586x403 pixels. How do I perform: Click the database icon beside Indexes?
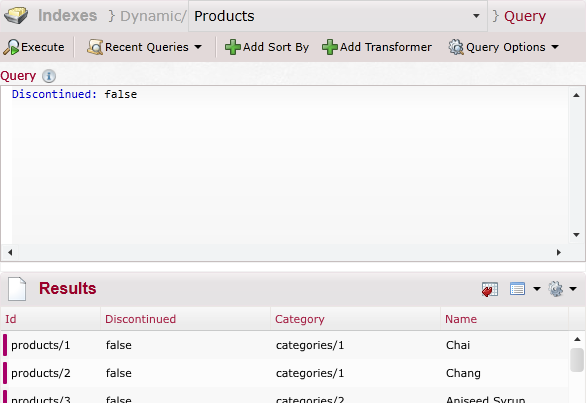tap(16, 16)
